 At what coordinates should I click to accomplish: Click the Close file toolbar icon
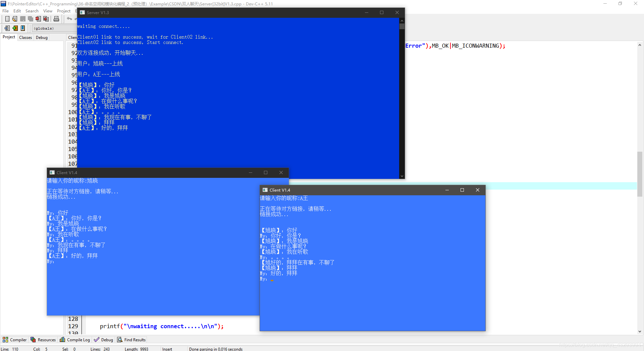tap(38, 19)
